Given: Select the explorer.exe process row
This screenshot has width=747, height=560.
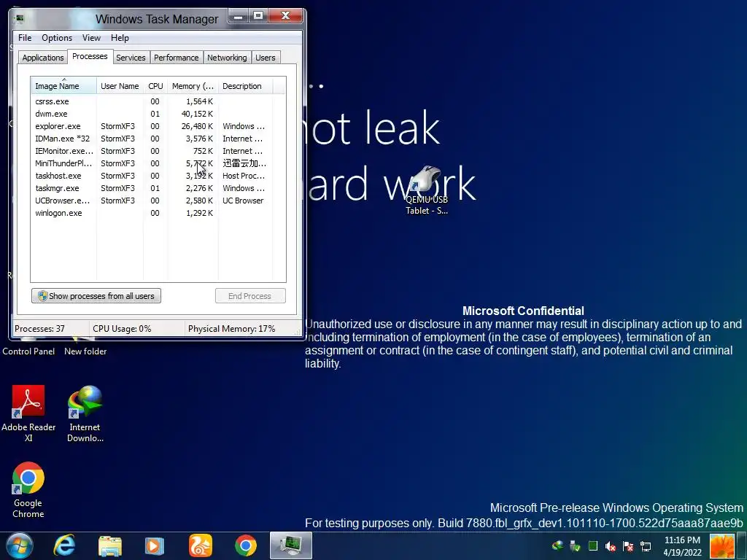Looking at the screenshot, I should pos(158,126).
